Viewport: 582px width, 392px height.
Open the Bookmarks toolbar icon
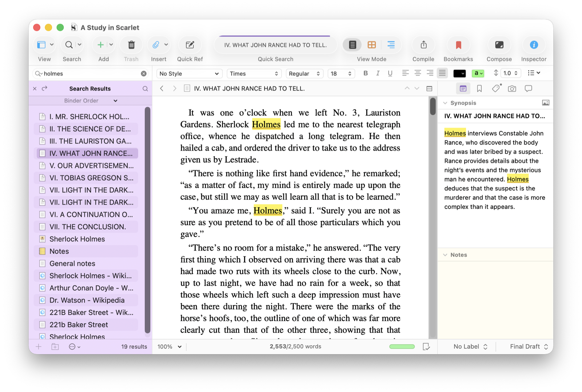tap(458, 45)
